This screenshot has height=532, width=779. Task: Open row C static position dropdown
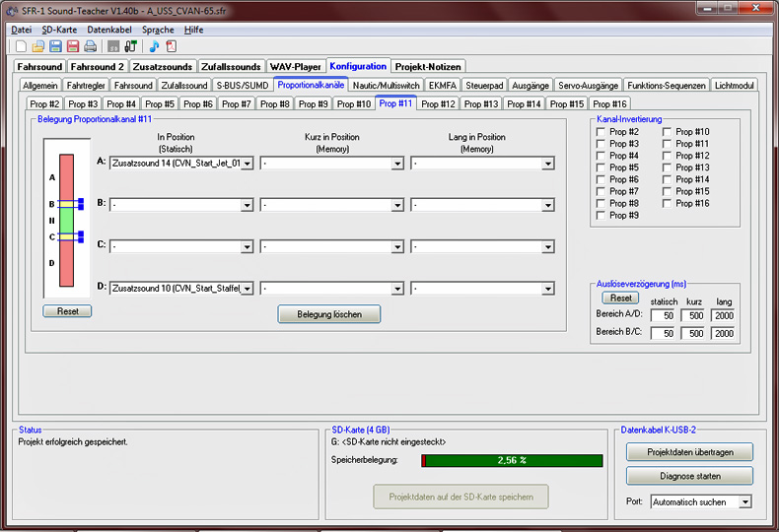click(247, 246)
